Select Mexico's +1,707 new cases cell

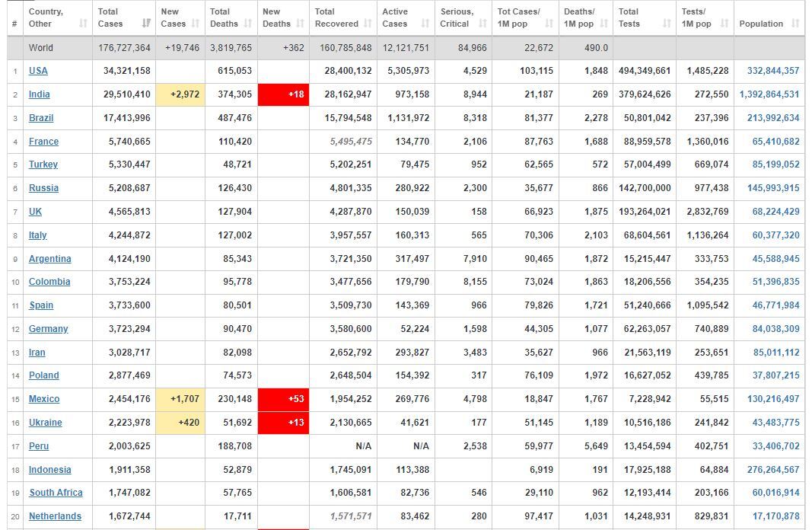point(180,399)
